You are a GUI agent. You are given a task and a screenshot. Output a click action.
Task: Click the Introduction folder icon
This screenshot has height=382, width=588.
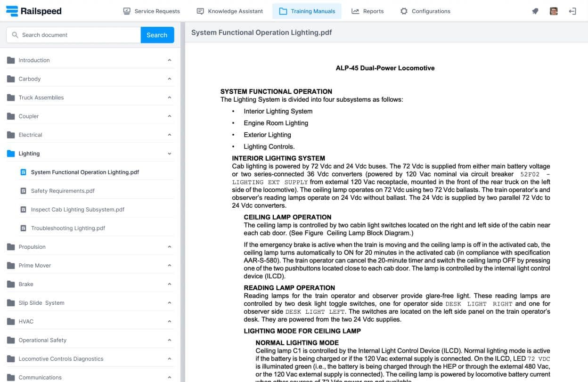click(11, 60)
